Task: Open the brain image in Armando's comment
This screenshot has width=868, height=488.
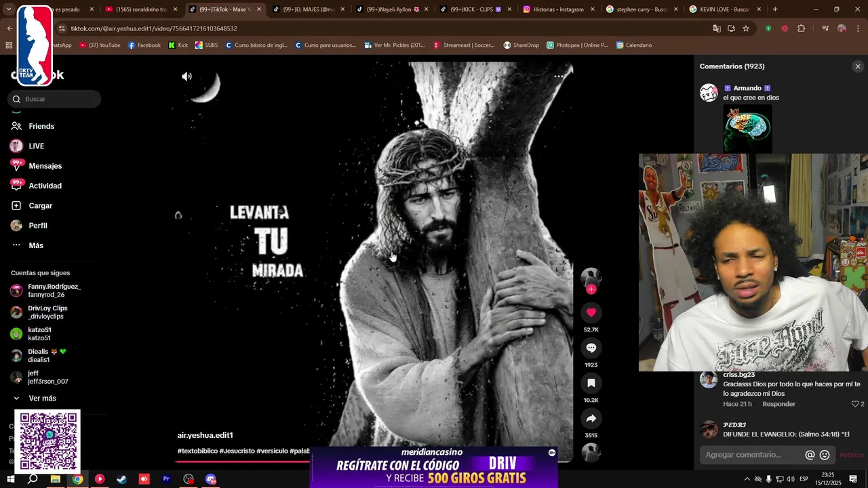Action: (x=747, y=128)
